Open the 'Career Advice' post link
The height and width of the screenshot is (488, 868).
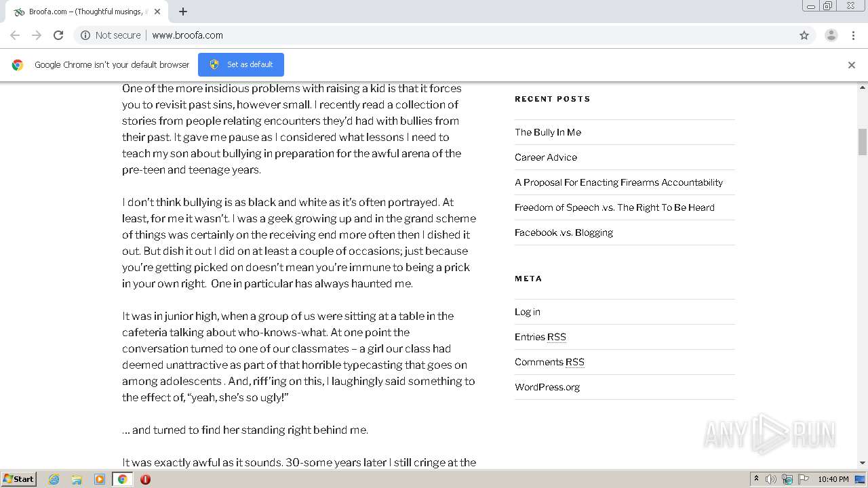(x=546, y=157)
